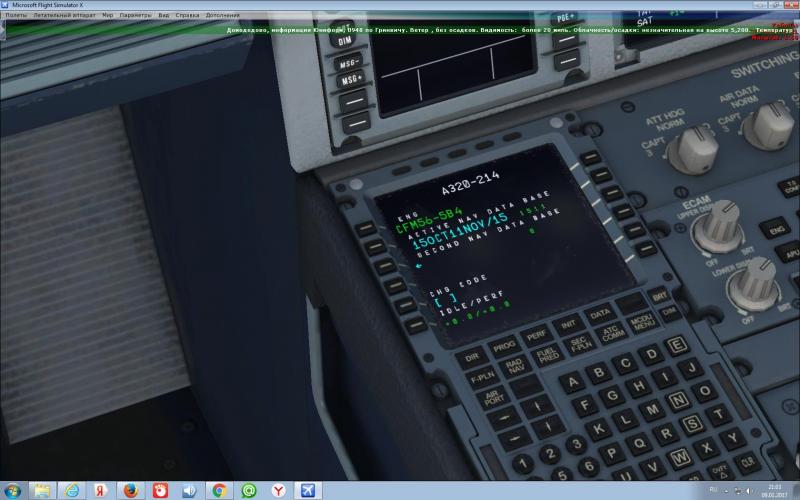Click the left arrow page key
Viewport: 800px width, 500px height.
tap(504, 418)
